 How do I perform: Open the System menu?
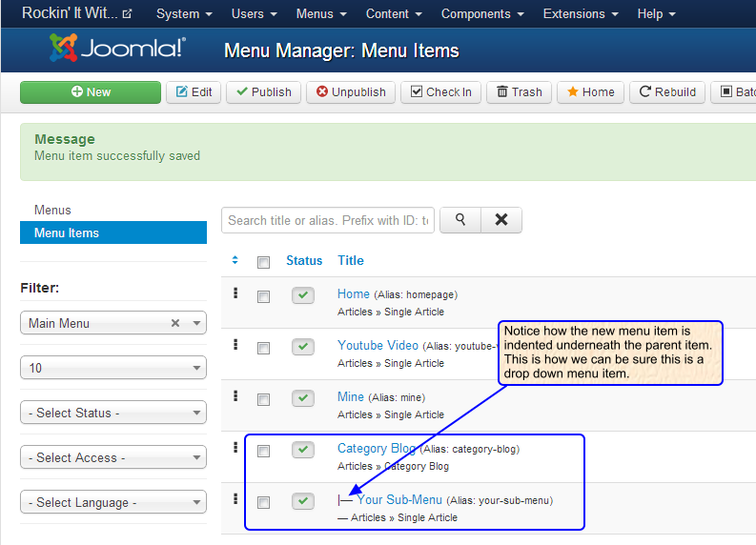click(184, 14)
